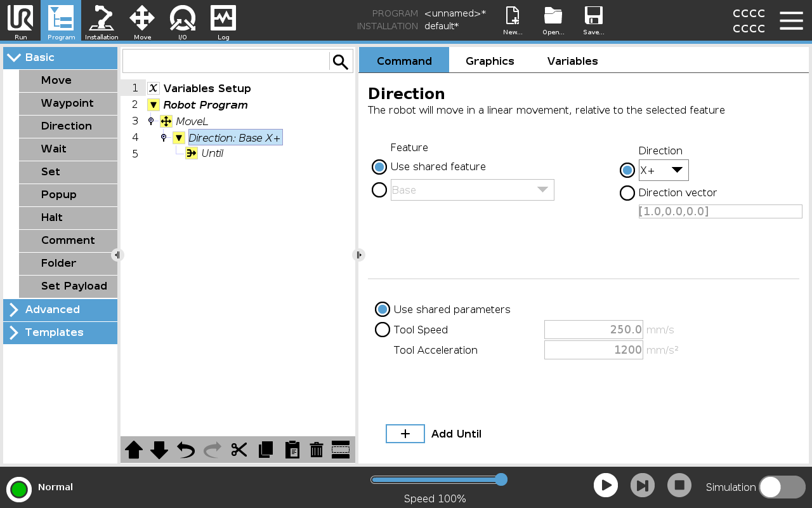Viewport: 812px width, 508px height.
Task: Open the X+ direction dropdown
Action: 664,170
